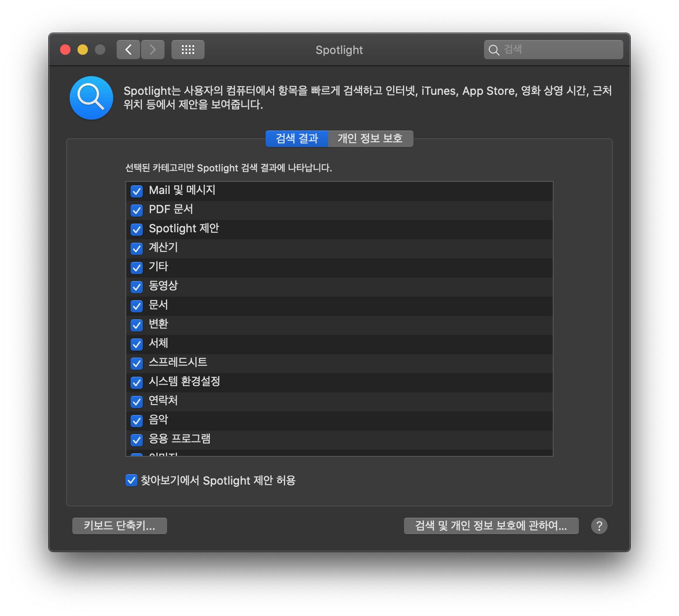
Task: Uncheck the Mail 및 메시지 checkbox
Action: coord(137,191)
